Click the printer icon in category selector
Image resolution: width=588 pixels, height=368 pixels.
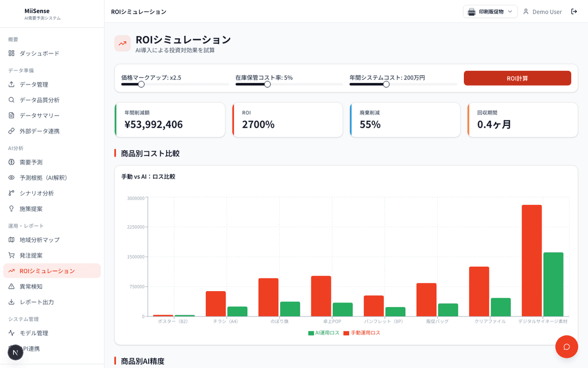point(471,11)
